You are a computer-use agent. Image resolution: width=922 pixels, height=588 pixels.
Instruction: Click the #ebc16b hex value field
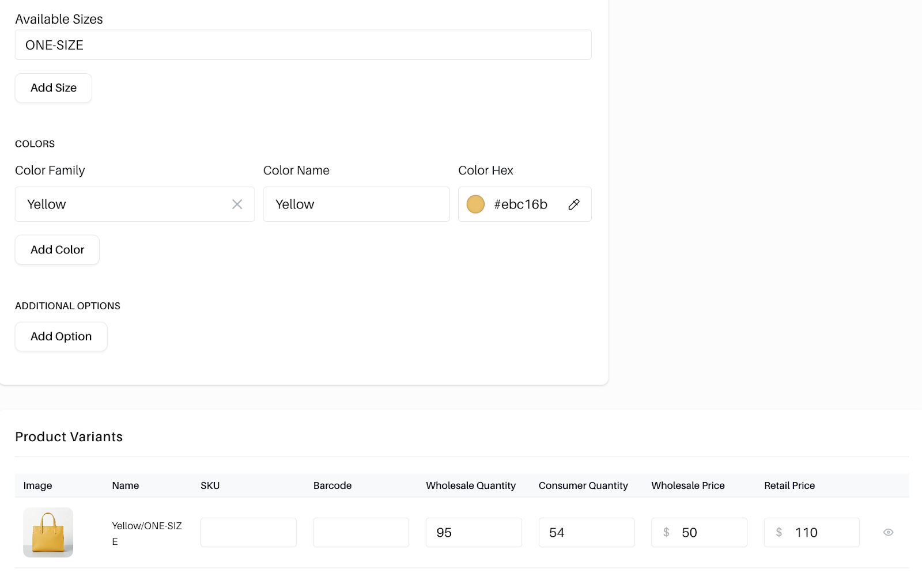[520, 204]
